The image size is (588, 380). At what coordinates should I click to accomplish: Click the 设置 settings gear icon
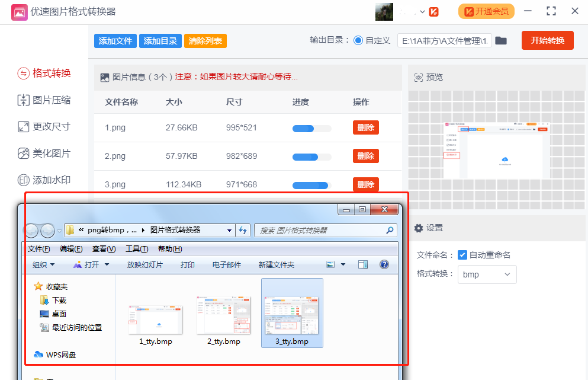[x=420, y=228]
